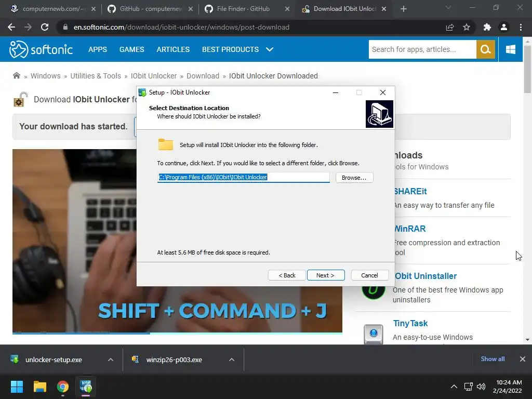The image size is (532, 399).
Task: Click the site lock icon in address bar
Action: 65,27
